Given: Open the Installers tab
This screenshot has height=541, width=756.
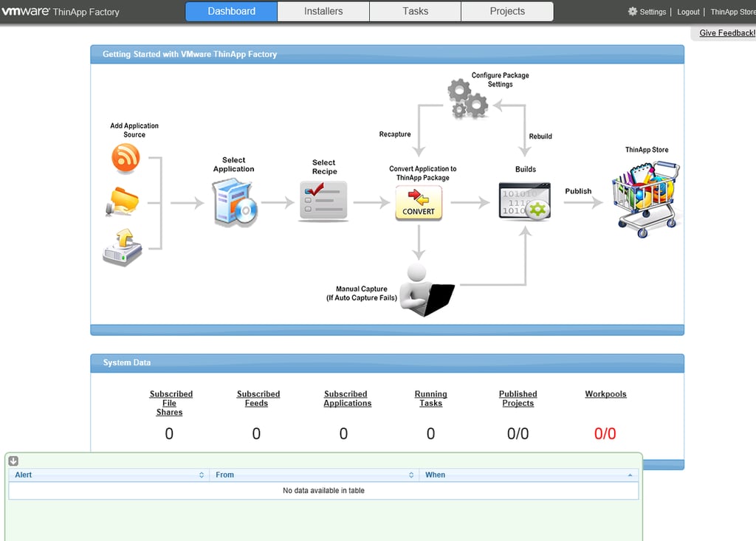Looking at the screenshot, I should tap(323, 12).
